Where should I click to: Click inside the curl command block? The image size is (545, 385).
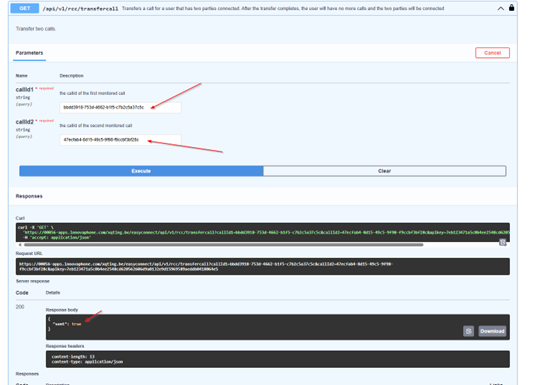click(x=262, y=232)
